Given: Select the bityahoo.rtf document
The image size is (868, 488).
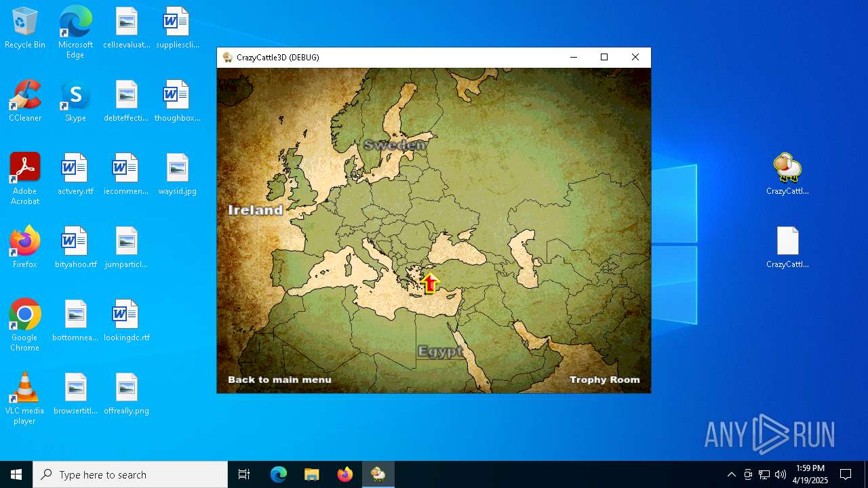Looking at the screenshot, I should pos(75,247).
